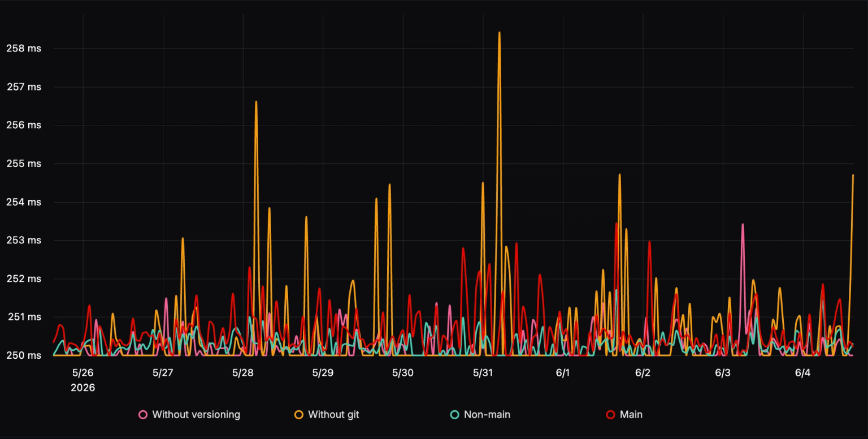Click the 255 ms y-axis label
This screenshot has height=439, width=868.
24,164
